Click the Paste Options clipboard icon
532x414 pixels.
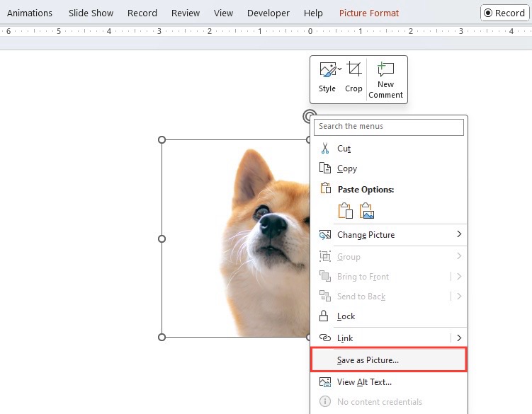[x=326, y=188]
